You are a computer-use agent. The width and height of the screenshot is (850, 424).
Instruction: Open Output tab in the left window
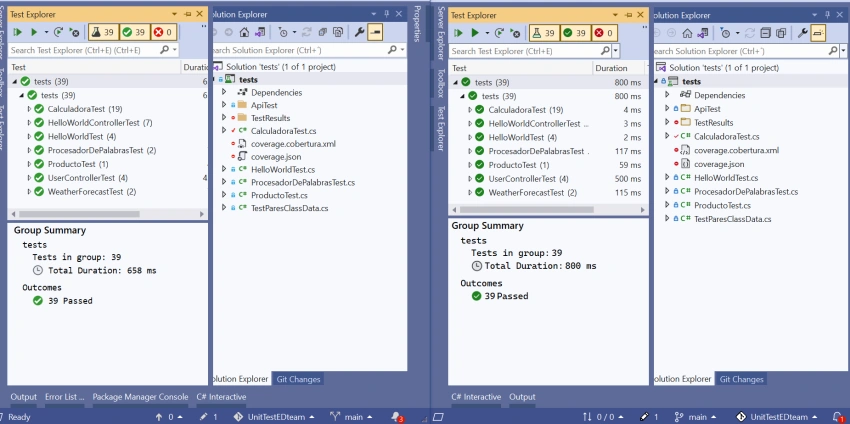click(x=23, y=397)
